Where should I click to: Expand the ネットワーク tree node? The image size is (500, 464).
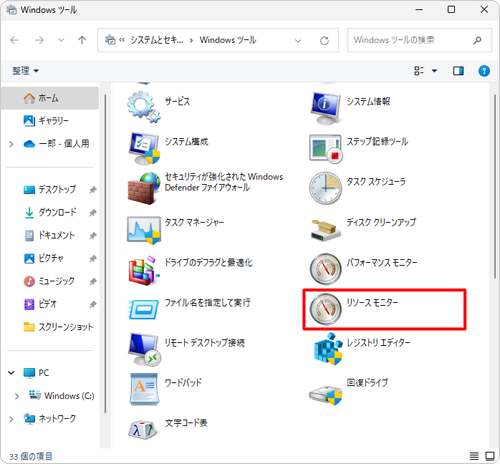pos(11,419)
